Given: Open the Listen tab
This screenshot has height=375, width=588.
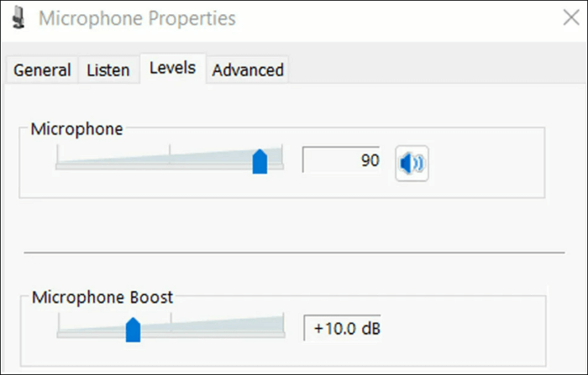Looking at the screenshot, I should [108, 70].
